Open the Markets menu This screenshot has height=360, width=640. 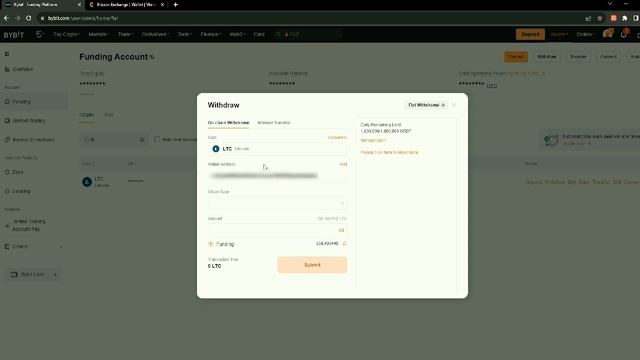(98, 34)
